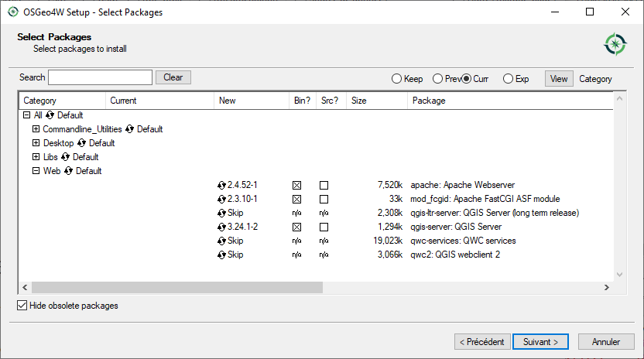Expand the Commandline_Utilities category
Screen dimensions: 644x359
(x=36, y=129)
